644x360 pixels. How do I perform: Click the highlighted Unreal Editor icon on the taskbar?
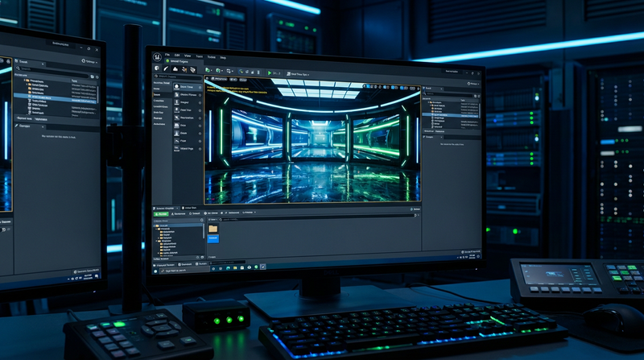click(x=263, y=267)
